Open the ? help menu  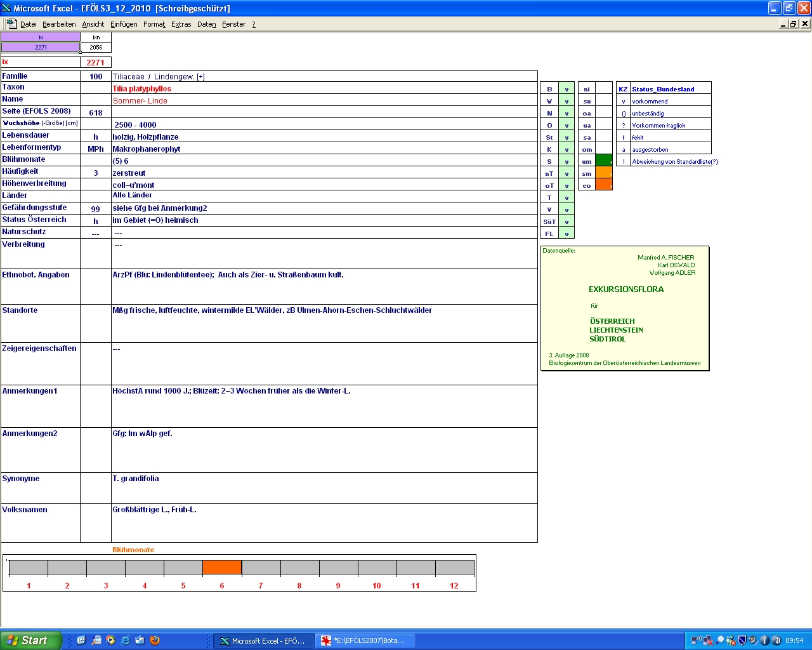254,24
